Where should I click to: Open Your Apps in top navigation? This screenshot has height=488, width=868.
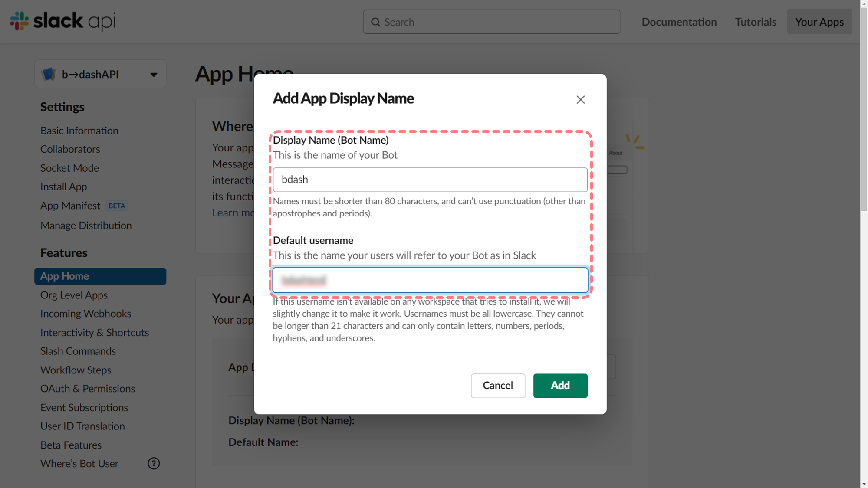[x=819, y=22]
